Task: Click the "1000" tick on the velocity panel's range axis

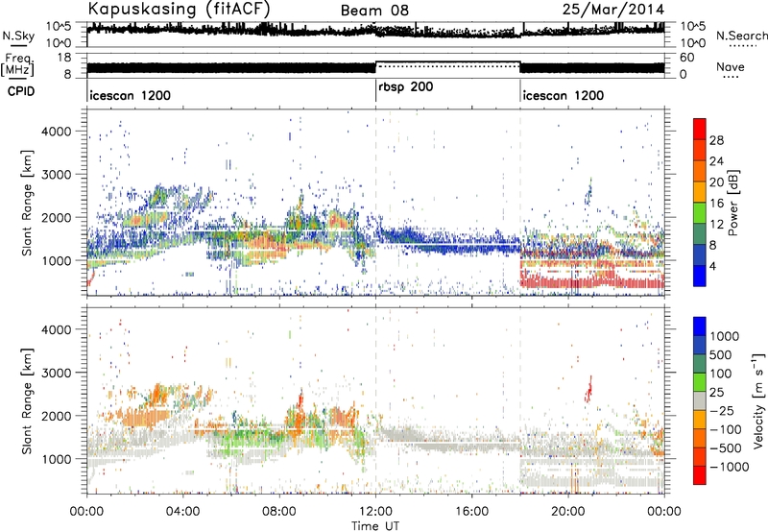Action: pyautogui.click(x=57, y=459)
